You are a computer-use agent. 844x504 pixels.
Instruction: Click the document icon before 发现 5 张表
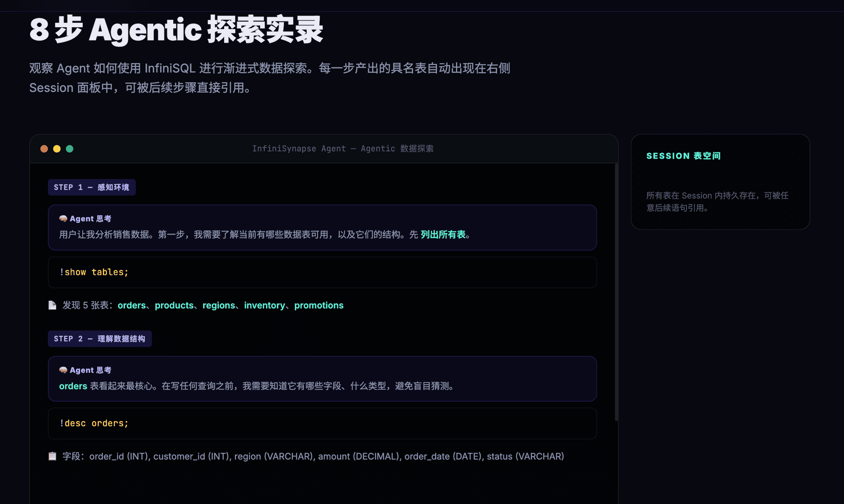click(52, 305)
